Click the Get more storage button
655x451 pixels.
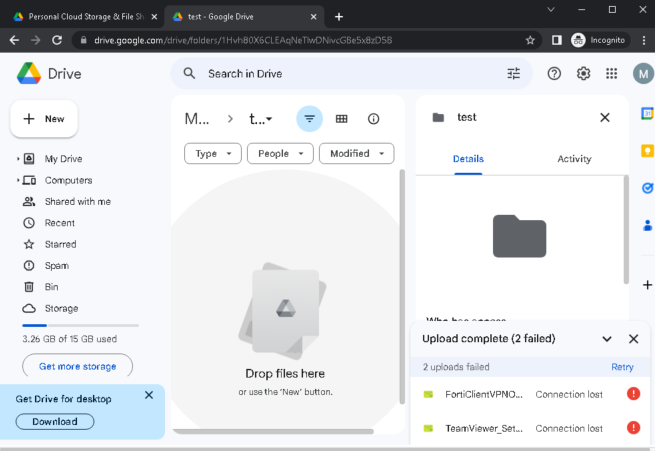tap(77, 367)
